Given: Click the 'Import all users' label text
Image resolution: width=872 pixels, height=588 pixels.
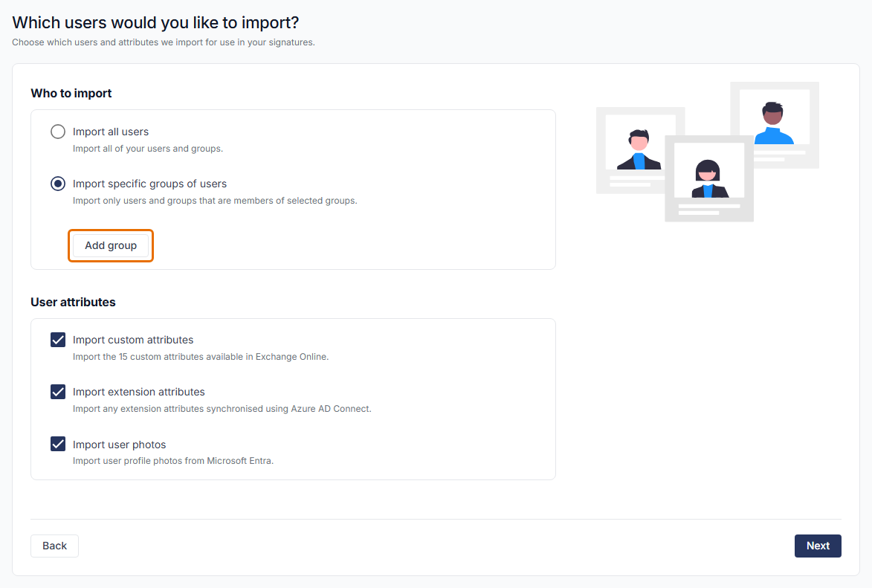Looking at the screenshot, I should coord(111,132).
